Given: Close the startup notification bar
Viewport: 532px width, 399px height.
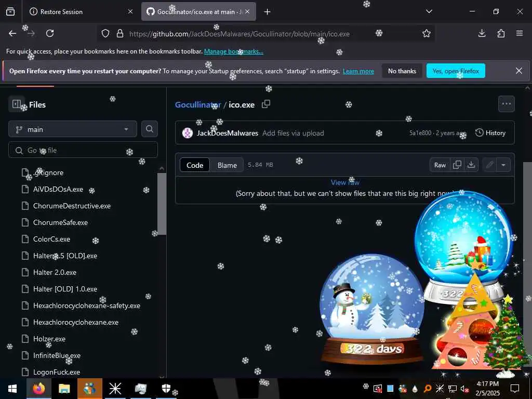Looking at the screenshot, I should pyautogui.click(x=519, y=71).
